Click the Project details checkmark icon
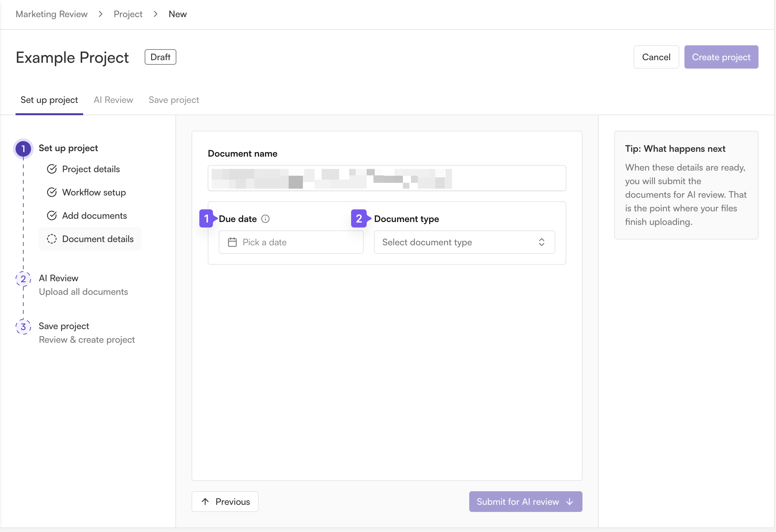776x532 pixels. click(x=52, y=169)
